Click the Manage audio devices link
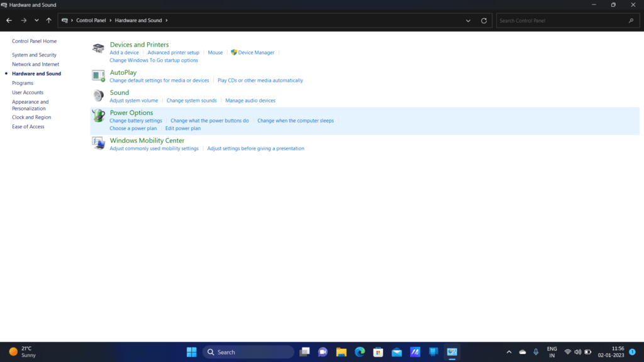Viewport: 644px width, 362px height. [x=250, y=101]
